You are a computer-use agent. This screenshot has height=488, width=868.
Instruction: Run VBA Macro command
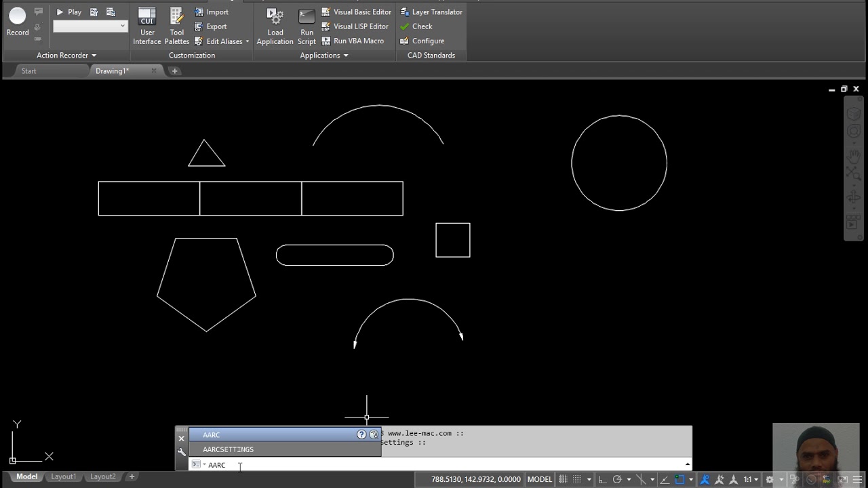[353, 41]
